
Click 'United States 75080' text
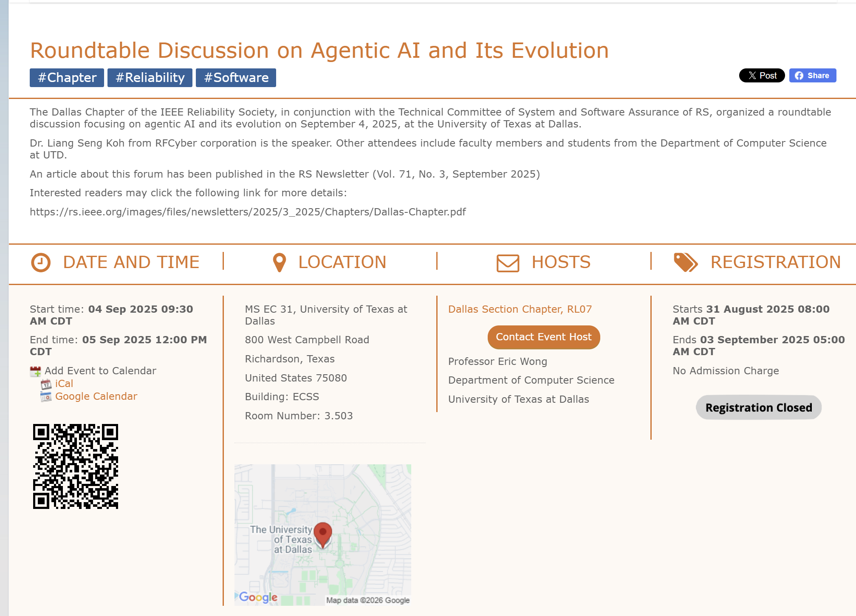coord(296,378)
